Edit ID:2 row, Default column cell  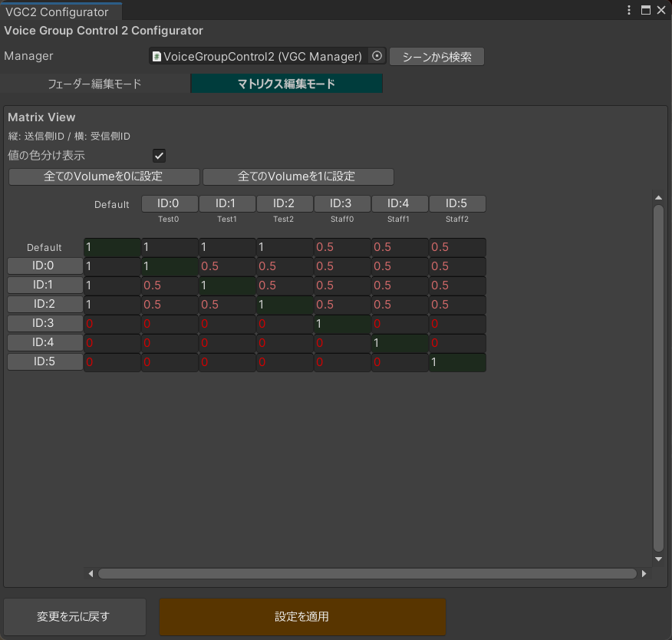click(112, 305)
